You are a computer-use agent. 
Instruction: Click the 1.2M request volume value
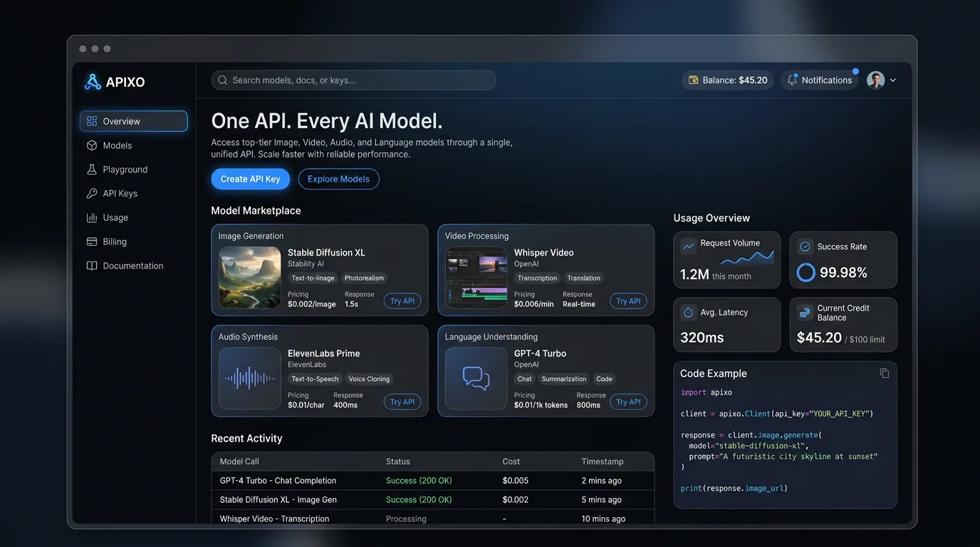coord(694,274)
